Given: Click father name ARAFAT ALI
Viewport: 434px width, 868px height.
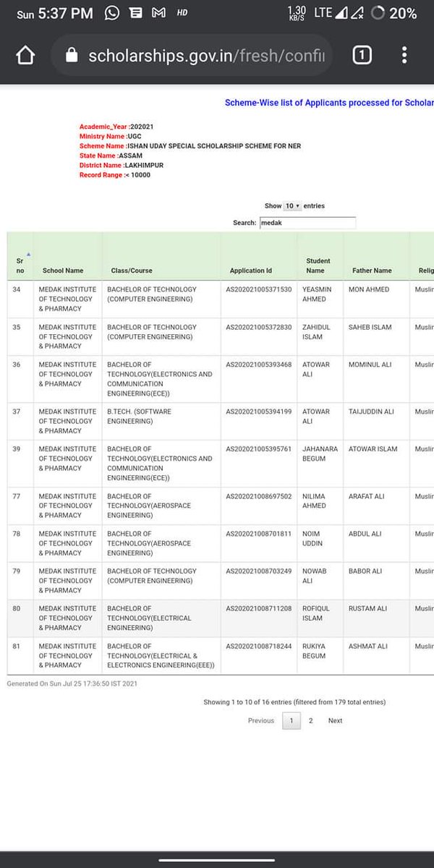Looking at the screenshot, I should point(367,496).
